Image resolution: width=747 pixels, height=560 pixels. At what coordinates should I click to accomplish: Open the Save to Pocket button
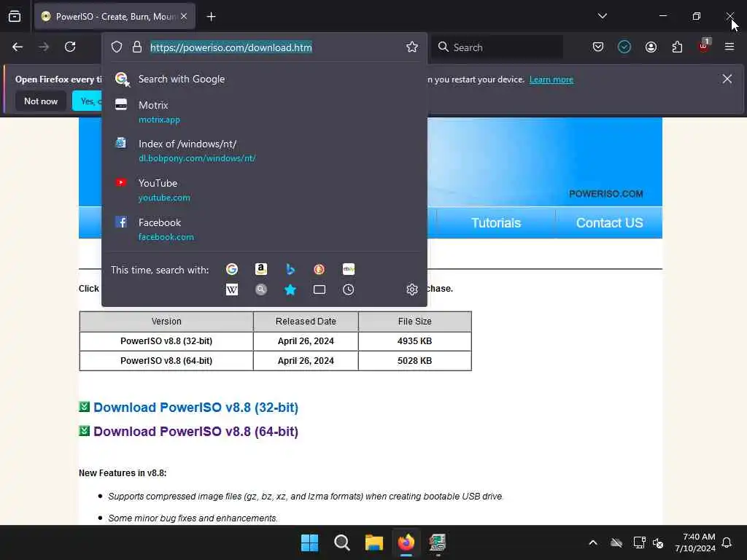tap(598, 47)
